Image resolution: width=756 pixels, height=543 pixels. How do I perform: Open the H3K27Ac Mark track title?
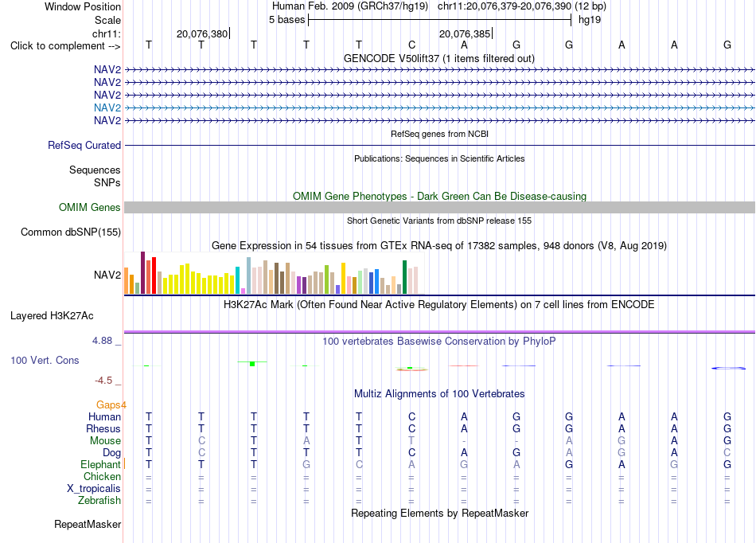pyautogui.click(x=438, y=305)
